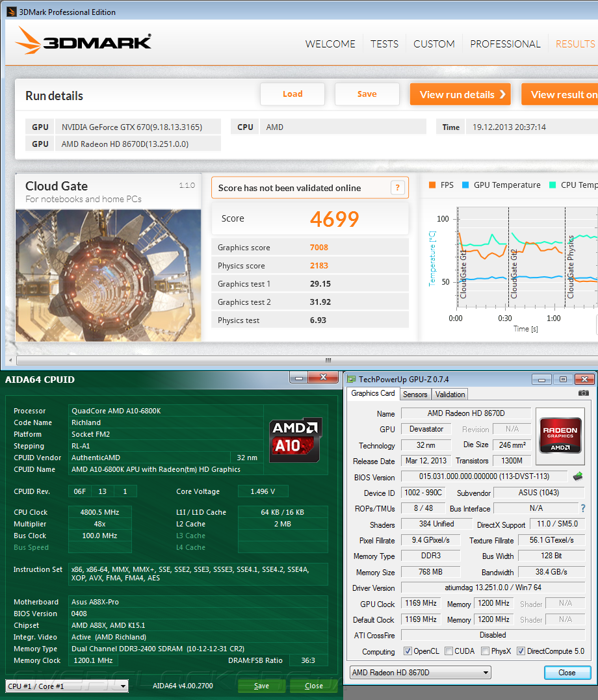The width and height of the screenshot is (598, 700).
Task: Click the GPU-Z Name field AMD Radeon HD 8670D
Action: click(466, 413)
